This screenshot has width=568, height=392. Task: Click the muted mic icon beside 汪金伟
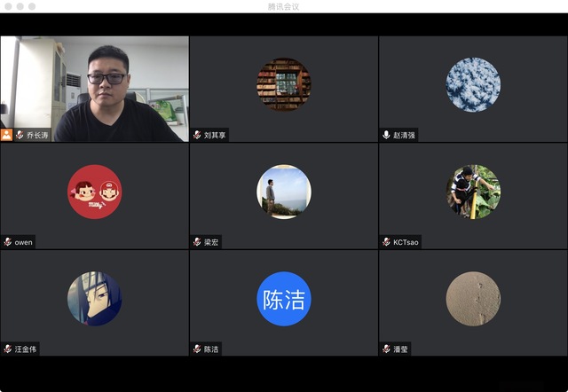[x=8, y=349]
